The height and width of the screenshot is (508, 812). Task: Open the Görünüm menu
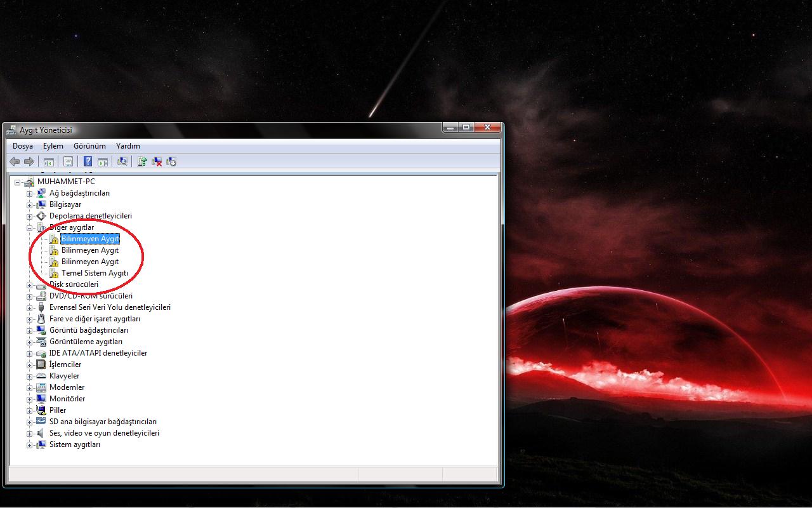[x=89, y=146]
